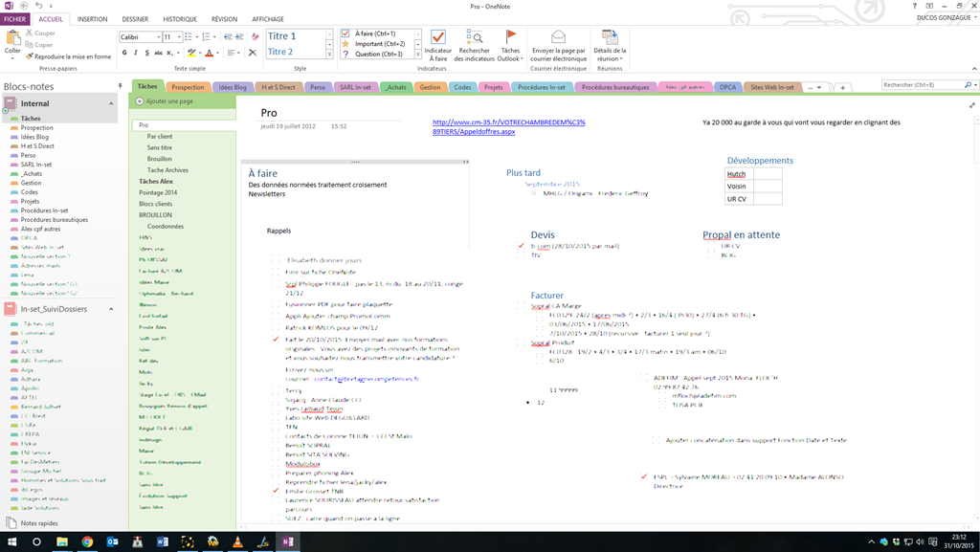Open the DESSINER ribbon tab
980x552 pixels.
(135, 19)
